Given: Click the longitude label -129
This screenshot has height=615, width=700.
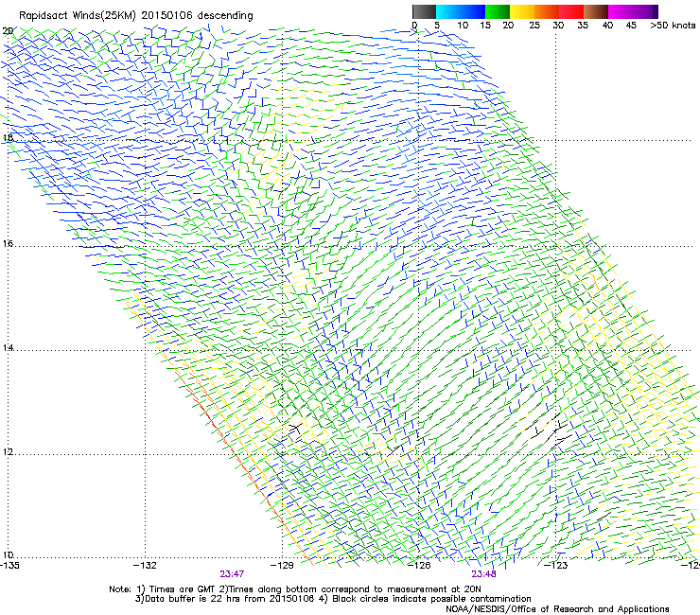Looking at the screenshot, I should [282, 566].
